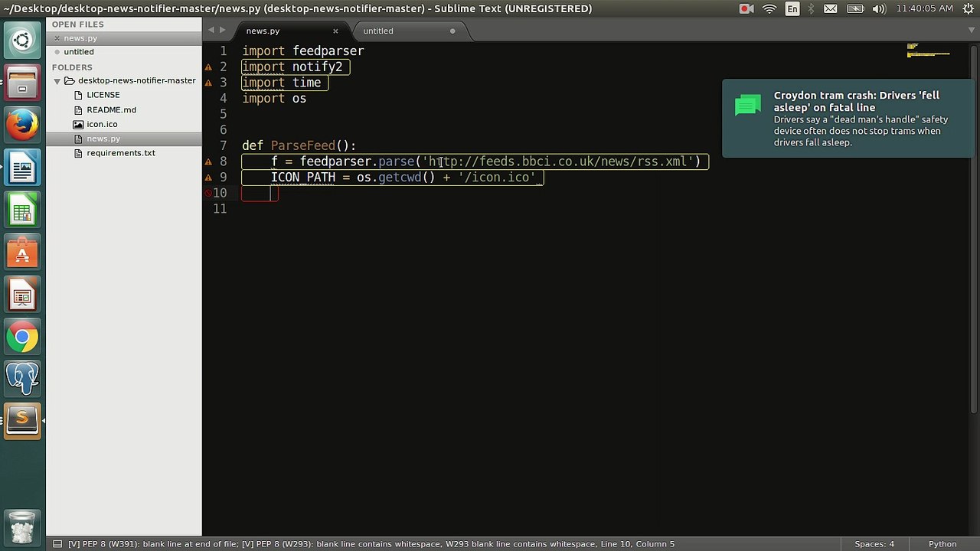This screenshot has width=980, height=551.
Task: Open the Spaces: 4 indentation menu
Action: click(x=874, y=544)
